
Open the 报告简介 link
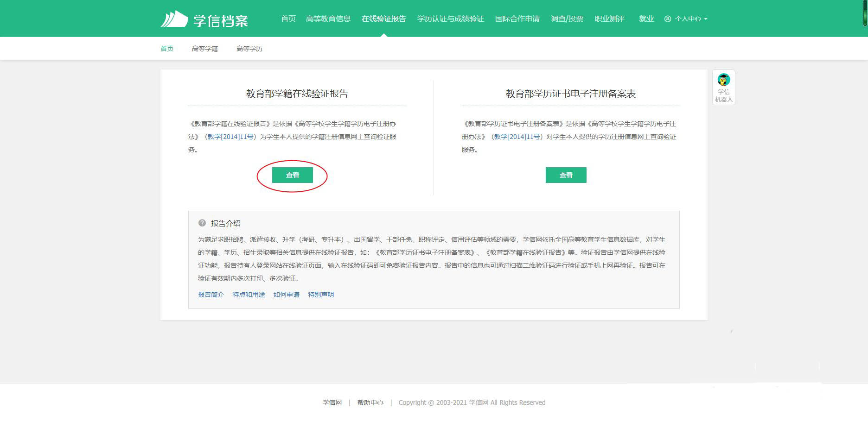211,295
